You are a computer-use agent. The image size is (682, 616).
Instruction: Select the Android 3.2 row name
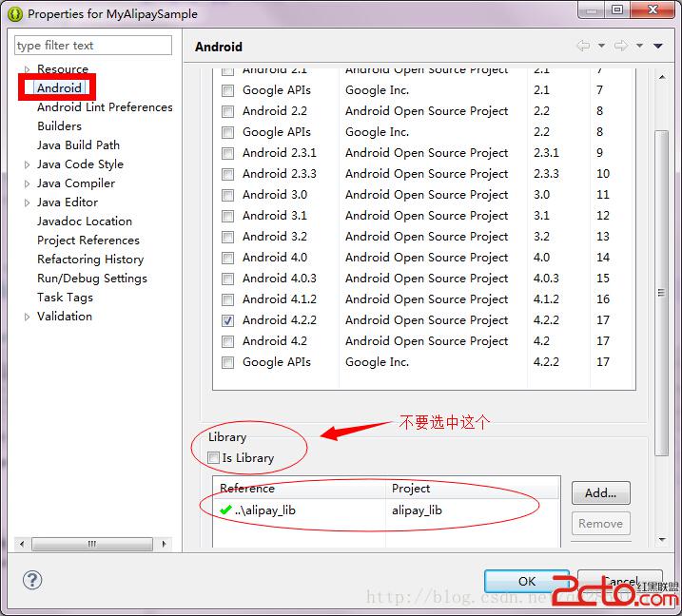(x=275, y=237)
